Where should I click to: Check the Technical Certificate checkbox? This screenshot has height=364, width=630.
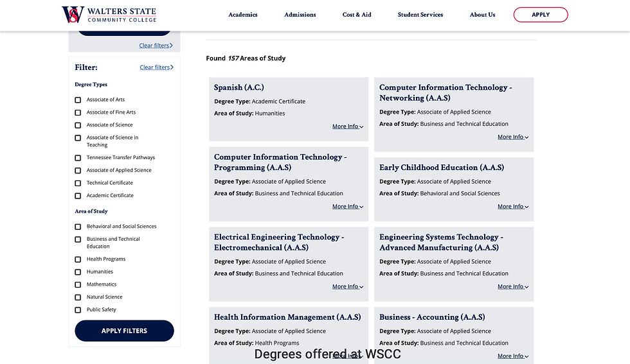point(78,183)
